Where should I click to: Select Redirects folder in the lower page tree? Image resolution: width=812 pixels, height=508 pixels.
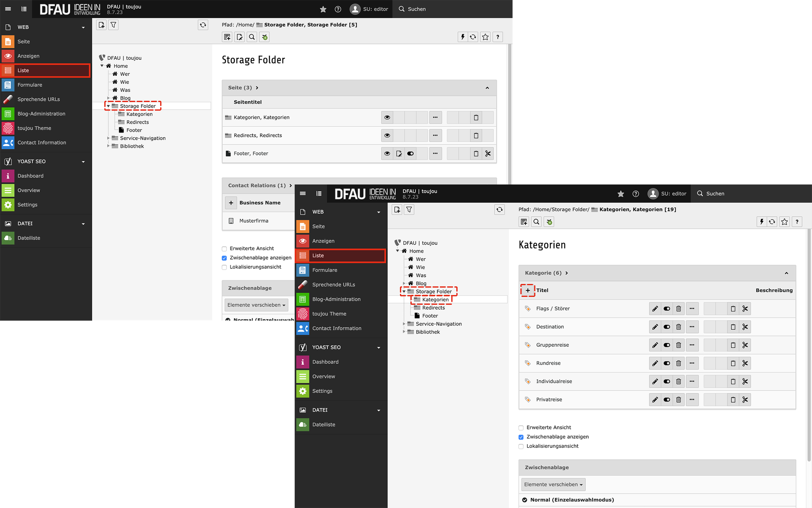coord(433,308)
